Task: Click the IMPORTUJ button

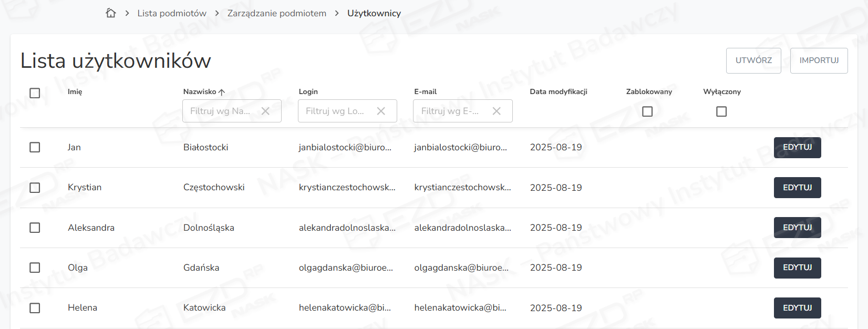Action: click(x=819, y=60)
